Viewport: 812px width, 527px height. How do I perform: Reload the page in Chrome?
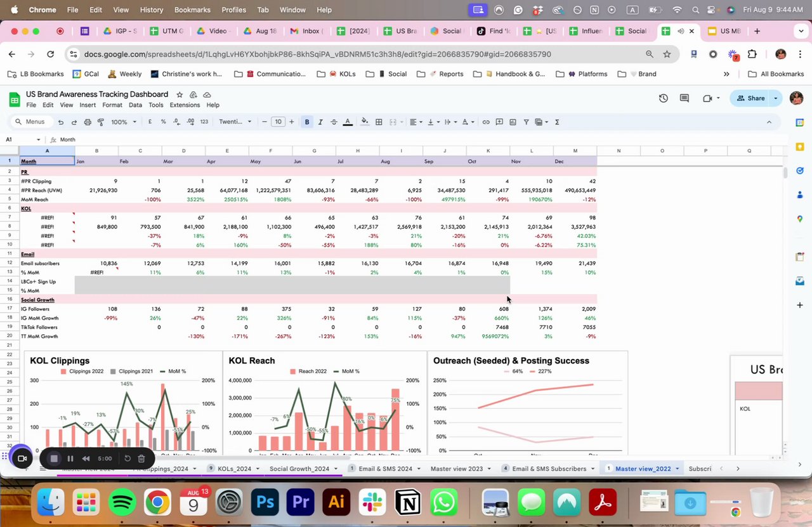[51, 54]
